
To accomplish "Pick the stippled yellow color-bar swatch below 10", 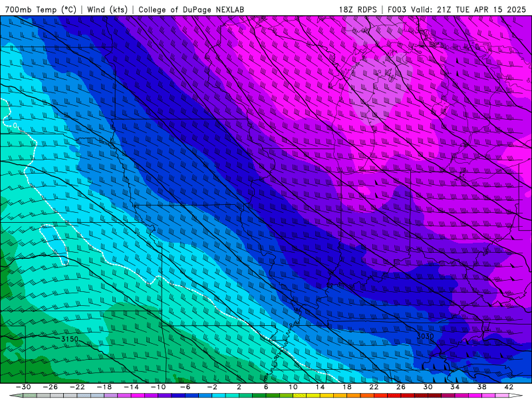I will click(300, 396).
